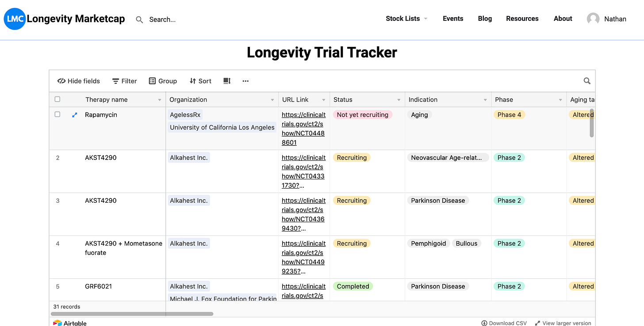Click the row height icon

coord(227,81)
